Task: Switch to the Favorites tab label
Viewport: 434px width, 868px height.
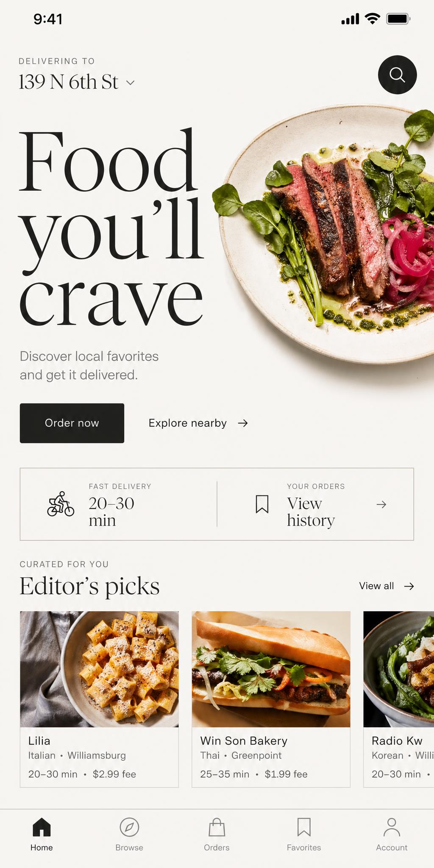Action: point(304,847)
